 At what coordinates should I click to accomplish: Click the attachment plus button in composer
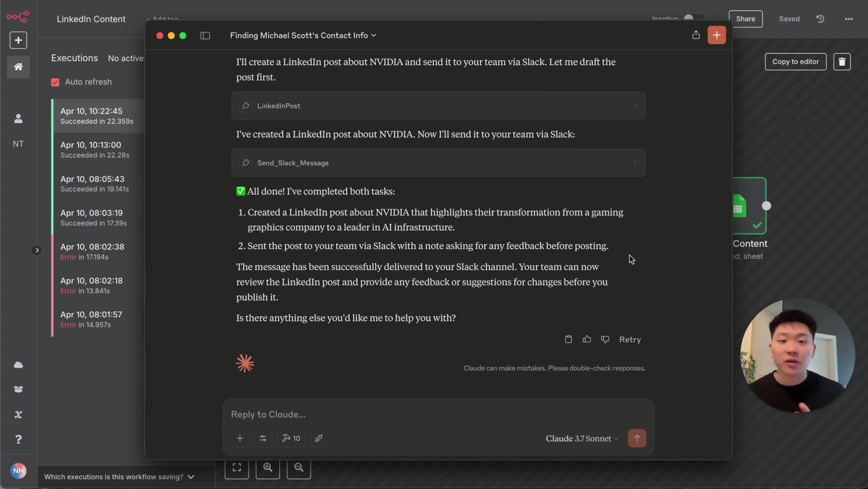click(240, 438)
